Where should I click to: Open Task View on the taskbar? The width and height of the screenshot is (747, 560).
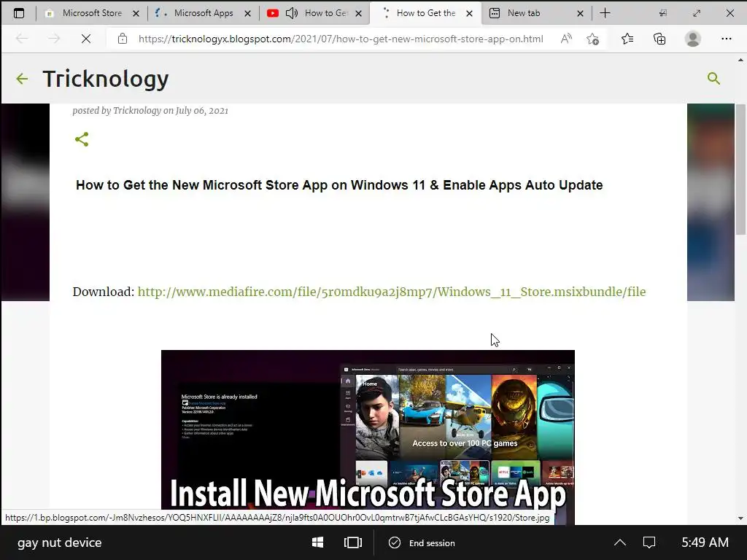[353, 542]
